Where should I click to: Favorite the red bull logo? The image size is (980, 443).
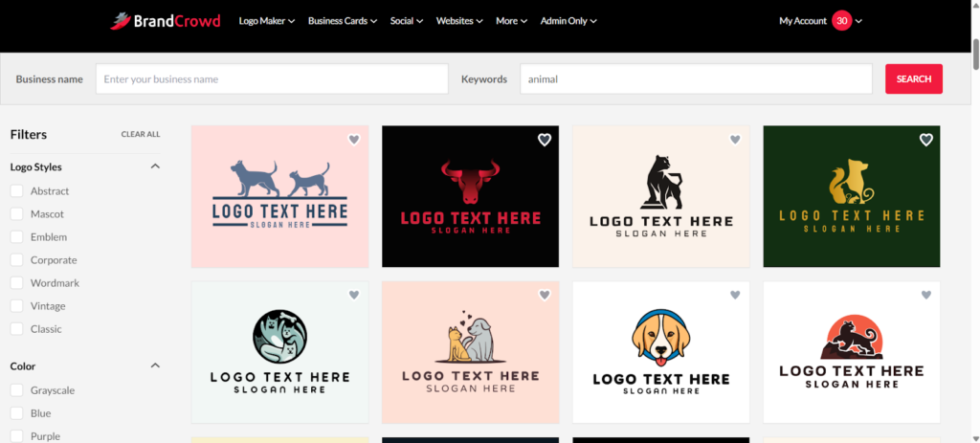click(x=545, y=140)
